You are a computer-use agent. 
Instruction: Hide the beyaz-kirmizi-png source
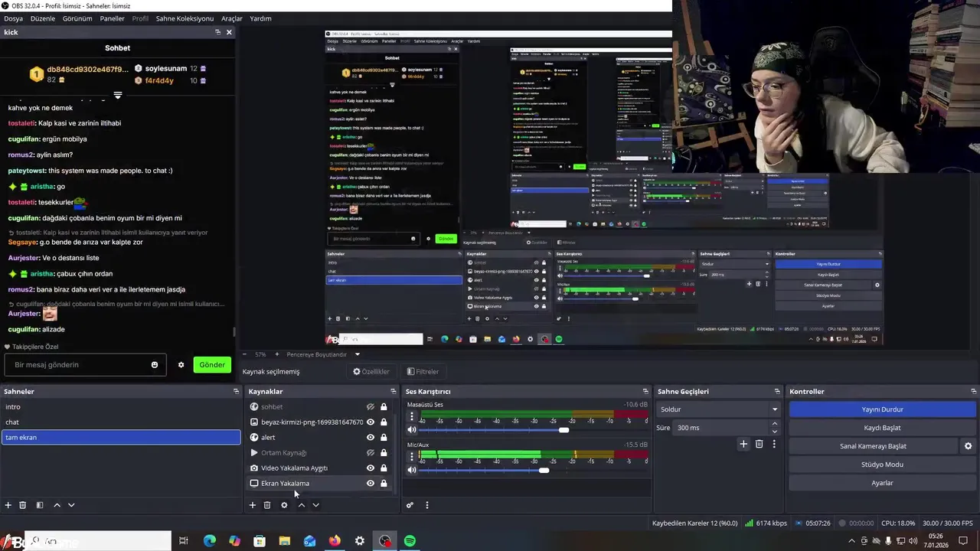[371, 422]
